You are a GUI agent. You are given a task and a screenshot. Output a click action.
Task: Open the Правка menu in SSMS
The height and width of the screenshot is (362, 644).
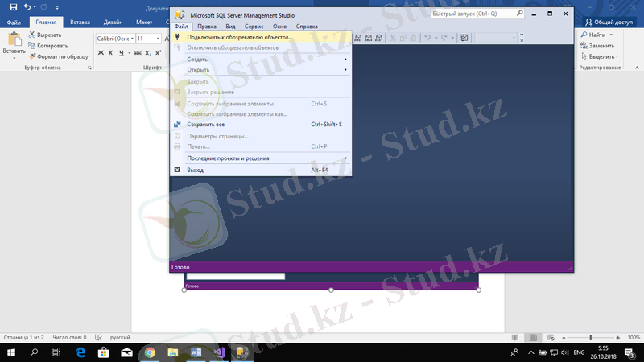click(207, 27)
